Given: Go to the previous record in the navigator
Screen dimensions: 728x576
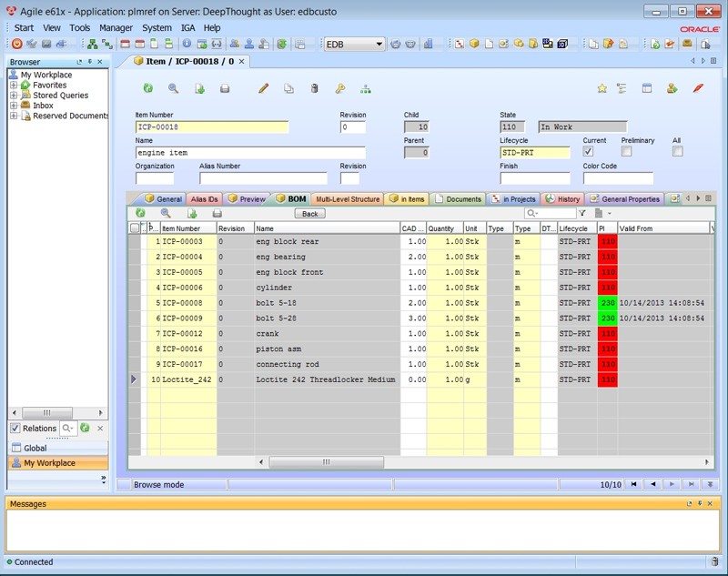Looking at the screenshot, I should [x=652, y=484].
